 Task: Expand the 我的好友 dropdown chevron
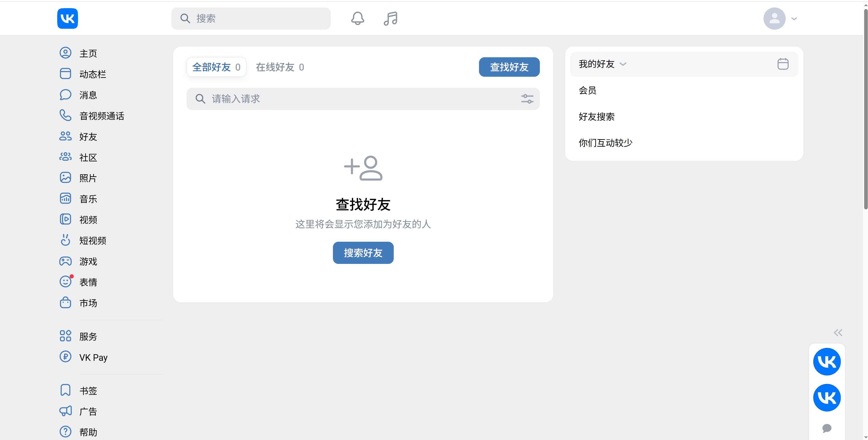point(623,64)
